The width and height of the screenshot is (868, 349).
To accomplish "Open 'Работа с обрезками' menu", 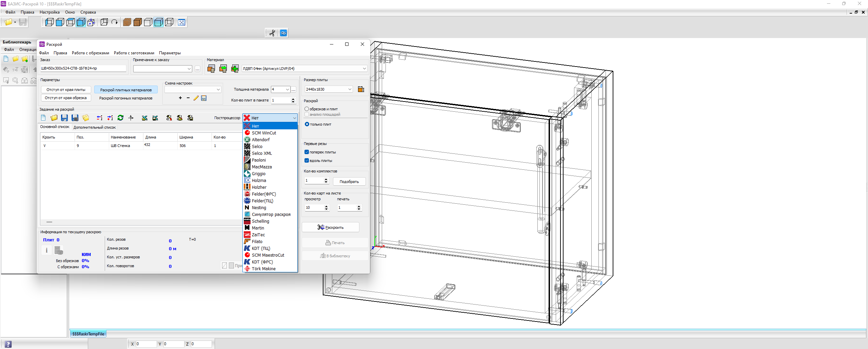I will tap(90, 53).
